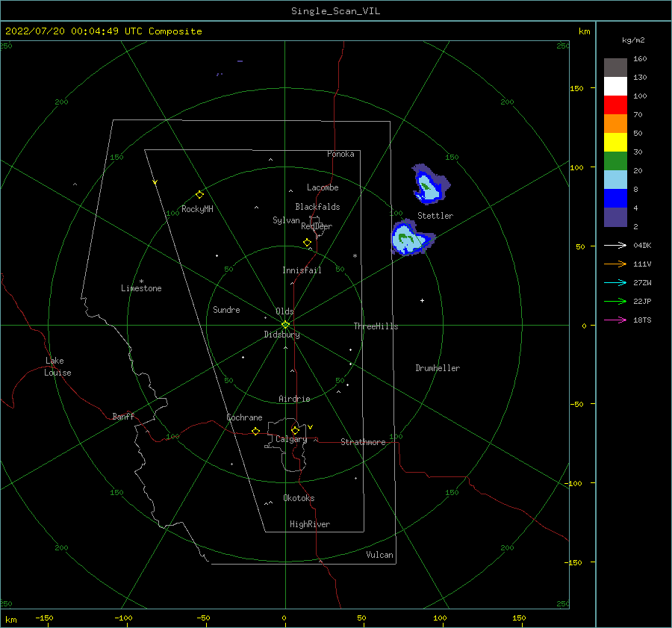Click the radar center diamond near Olds
This screenshot has height=628, width=672.
pos(285,325)
